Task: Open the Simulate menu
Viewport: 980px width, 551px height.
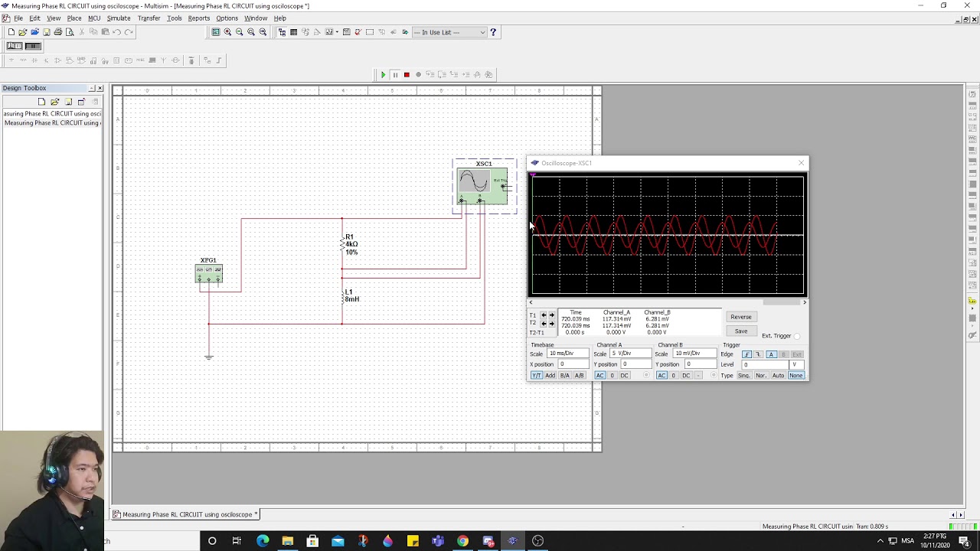Action: point(118,18)
